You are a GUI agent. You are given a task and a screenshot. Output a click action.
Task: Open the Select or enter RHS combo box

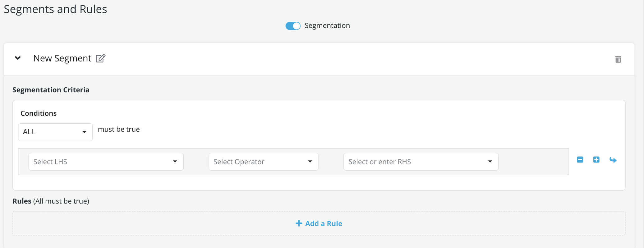pos(421,162)
